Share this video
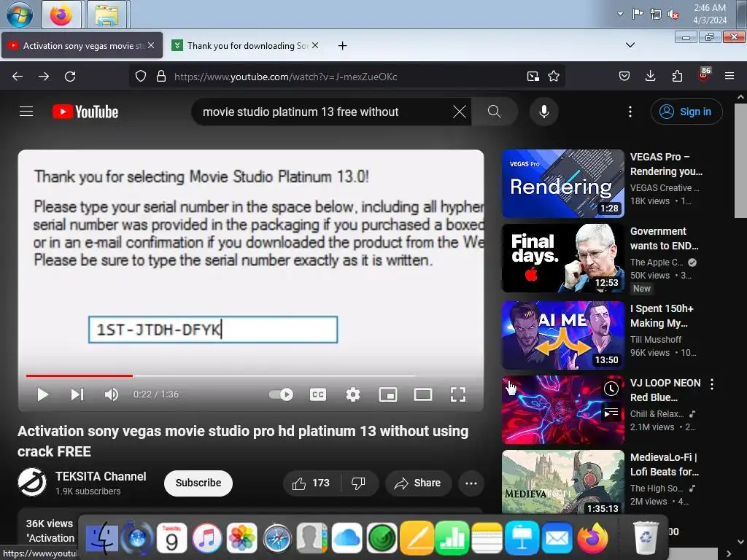Screen dimensions: 747x560 pyautogui.click(x=417, y=483)
